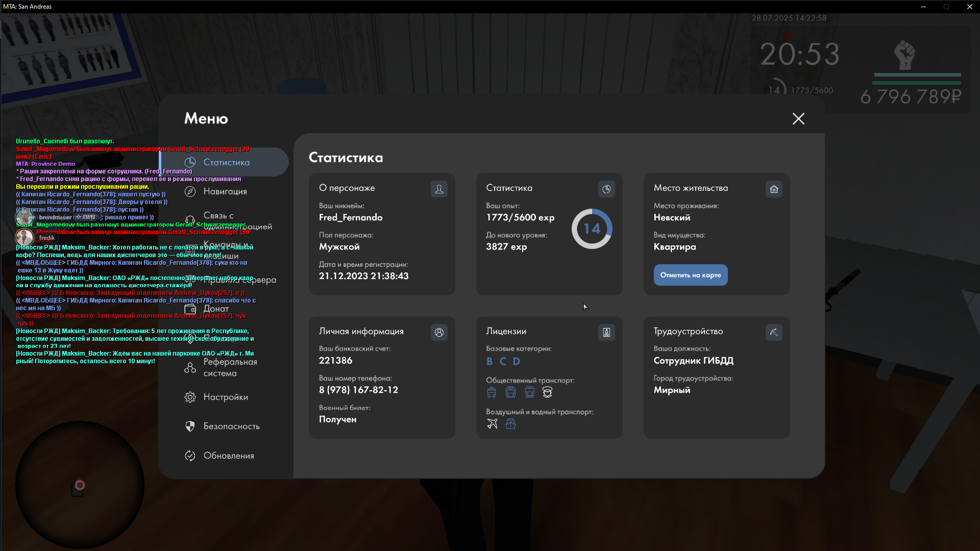
Task: Click the airplane license icon
Action: click(492, 424)
